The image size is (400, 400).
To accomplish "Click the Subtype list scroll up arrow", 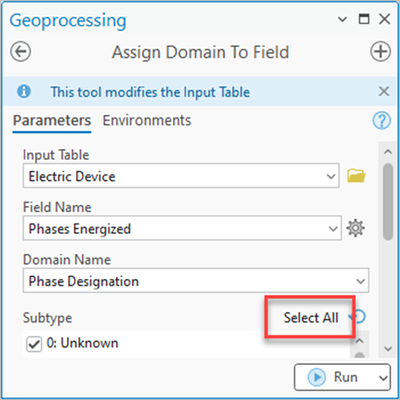I will 359,341.
